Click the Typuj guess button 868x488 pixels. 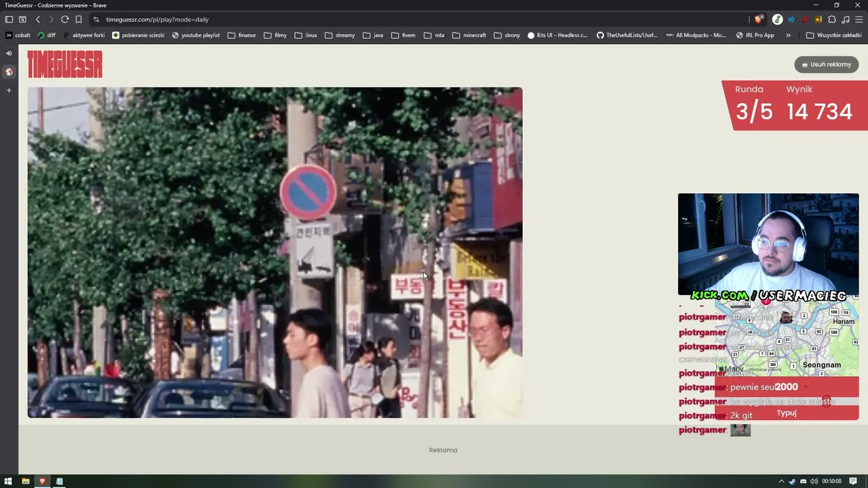tap(787, 413)
